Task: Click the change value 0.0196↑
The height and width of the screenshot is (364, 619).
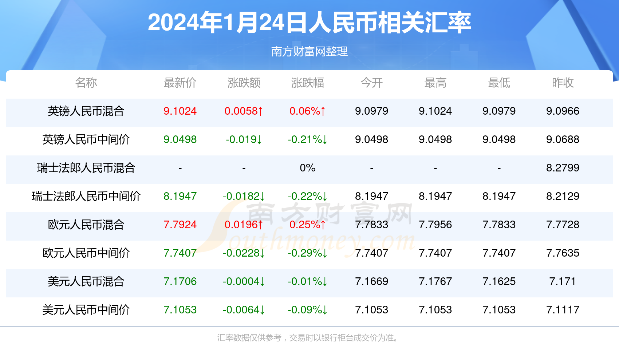Action: (x=244, y=225)
